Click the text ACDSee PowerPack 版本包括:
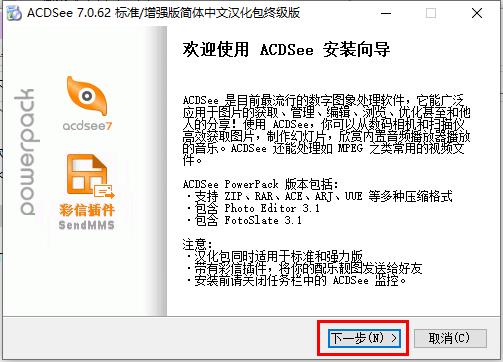Viewport: 503px width, 362px height. point(261,184)
